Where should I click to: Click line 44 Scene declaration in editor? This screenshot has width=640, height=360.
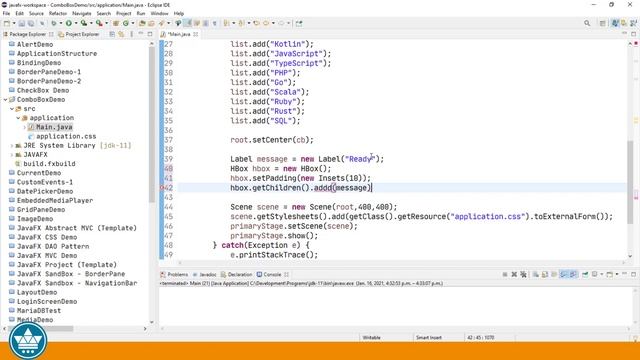(313, 207)
